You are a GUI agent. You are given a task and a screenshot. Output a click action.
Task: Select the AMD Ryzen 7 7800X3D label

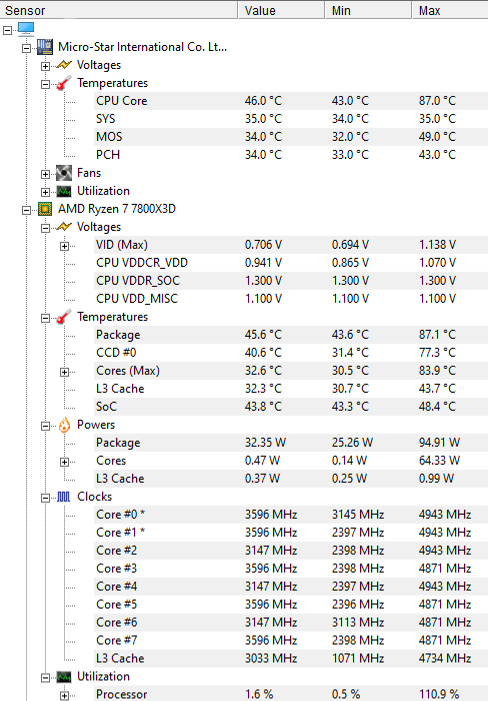(117, 209)
